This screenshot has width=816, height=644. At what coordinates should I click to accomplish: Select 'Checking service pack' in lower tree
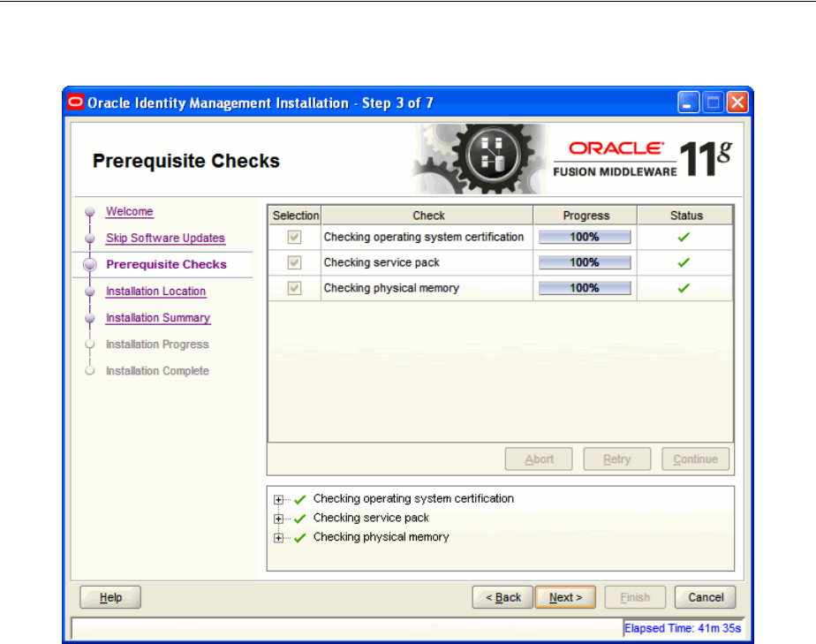tap(371, 518)
